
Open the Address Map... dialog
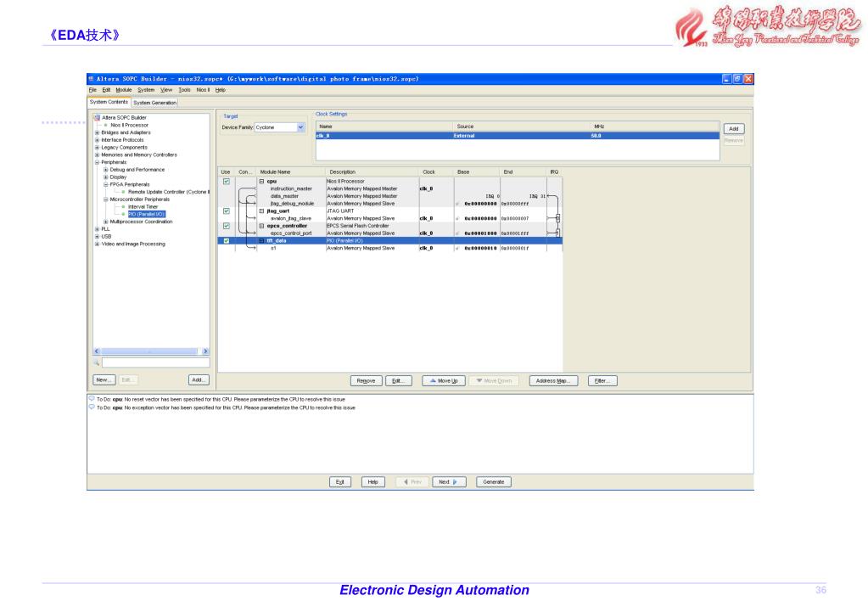point(553,381)
